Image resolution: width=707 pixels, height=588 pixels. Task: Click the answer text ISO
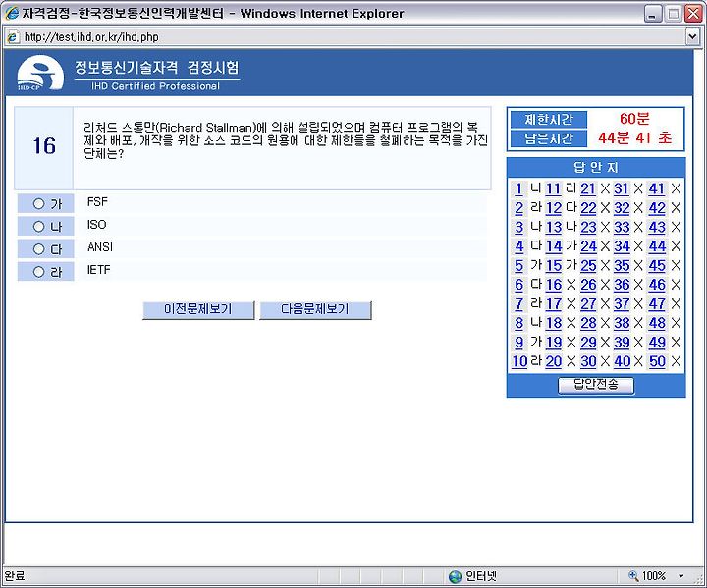click(97, 225)
